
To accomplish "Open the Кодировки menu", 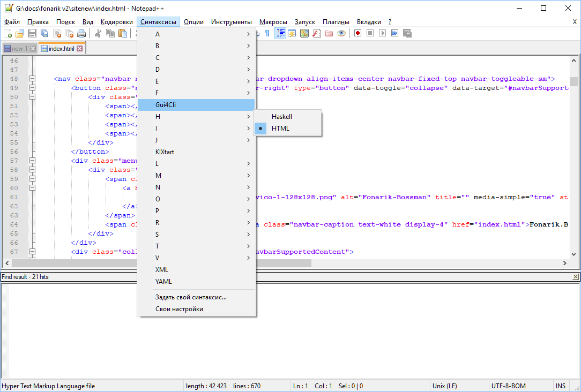I will 116,22.
